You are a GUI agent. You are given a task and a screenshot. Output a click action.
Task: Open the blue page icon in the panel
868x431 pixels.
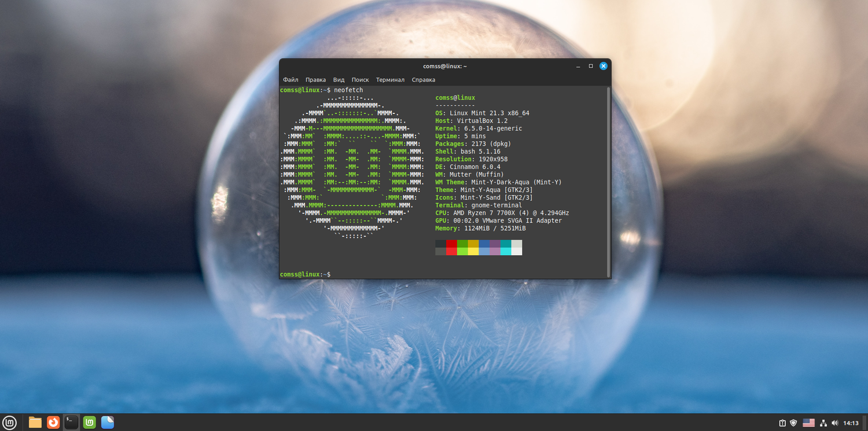(x=108, y=422)
